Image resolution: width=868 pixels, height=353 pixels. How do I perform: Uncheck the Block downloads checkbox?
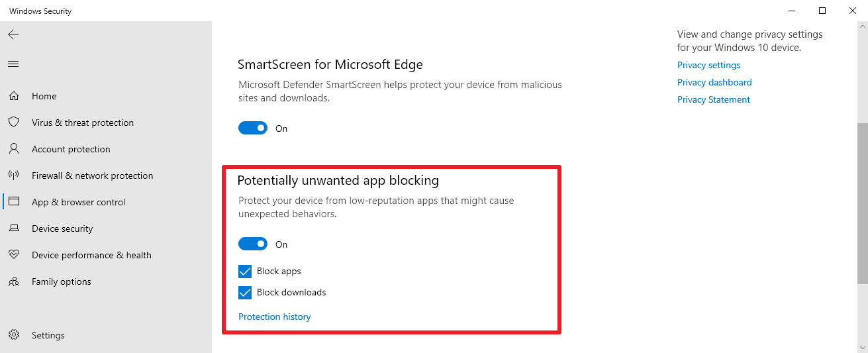(x=245, y=293)
